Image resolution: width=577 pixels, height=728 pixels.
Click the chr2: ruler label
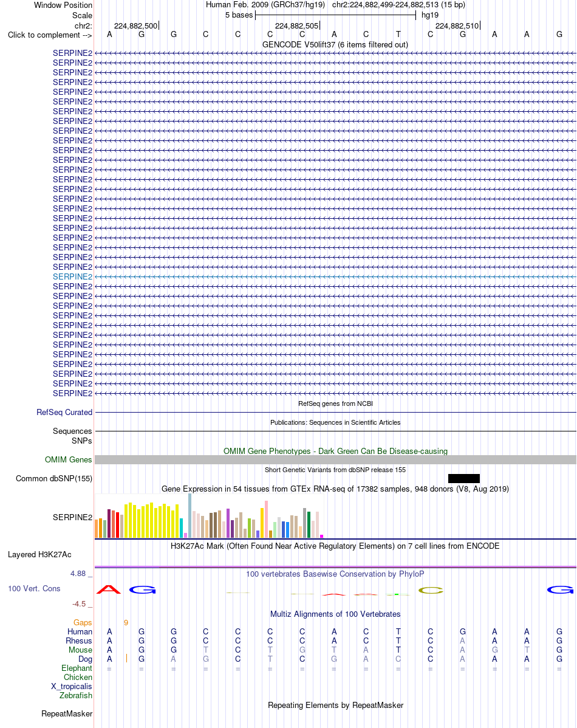[83, 26]
